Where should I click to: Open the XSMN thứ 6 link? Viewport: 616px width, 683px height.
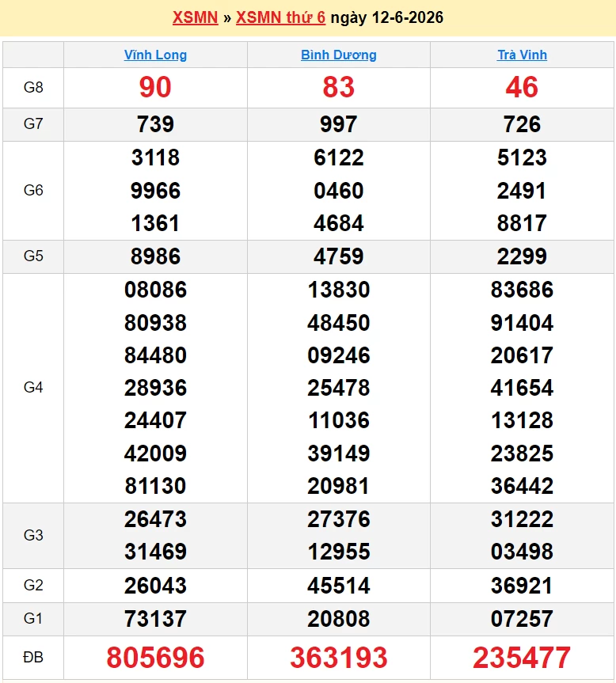[280, 17]
